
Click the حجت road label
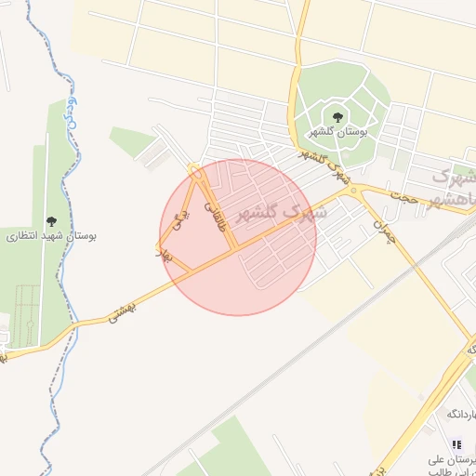[x=403, y=197]
